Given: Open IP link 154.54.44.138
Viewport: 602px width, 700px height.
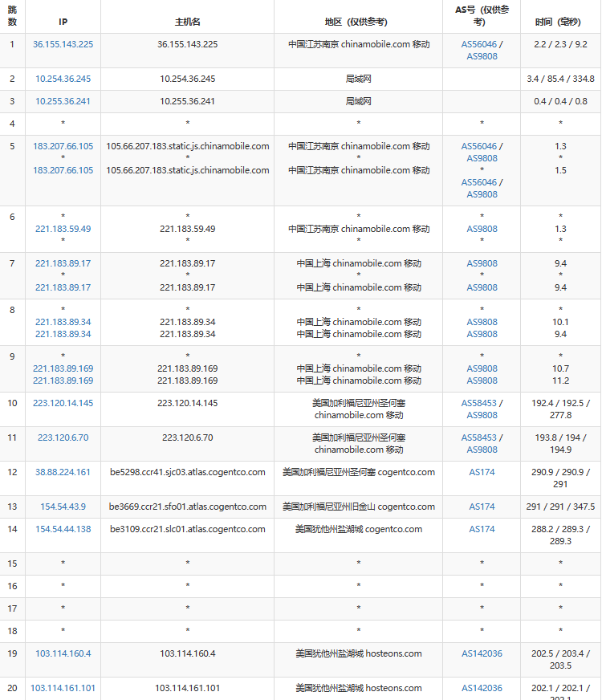Looking at the screenshot, I should click(63, 529).
